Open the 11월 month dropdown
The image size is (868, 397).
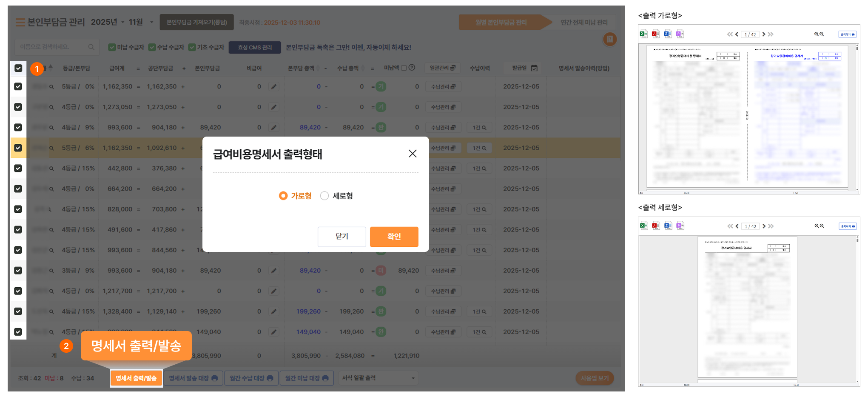tap(141, 22)
